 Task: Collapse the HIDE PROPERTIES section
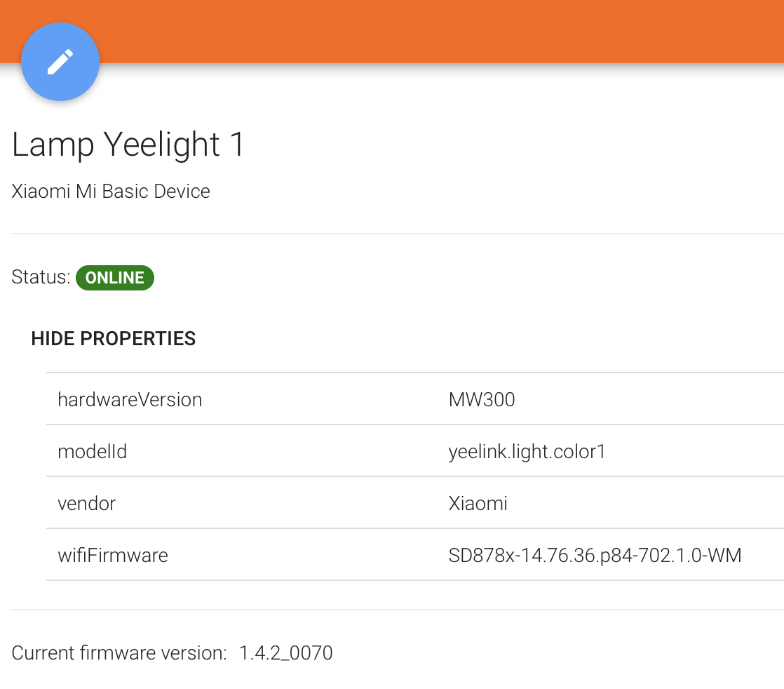click(x=113, y=339)
